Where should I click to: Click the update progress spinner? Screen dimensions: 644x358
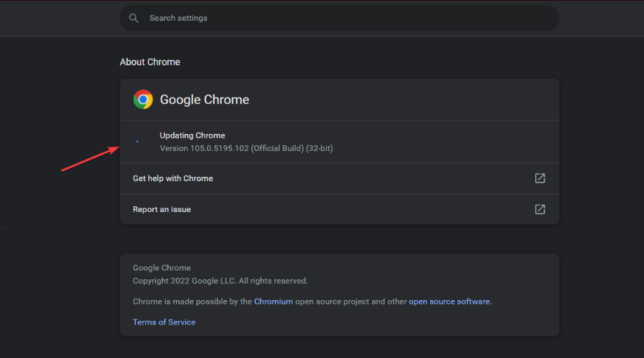[x=137, y=141]
